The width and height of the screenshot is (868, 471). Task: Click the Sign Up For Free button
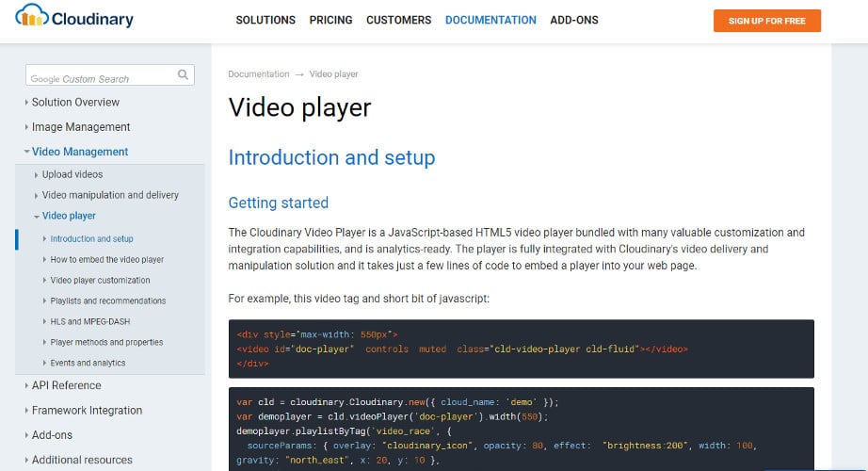tap(766, 21)
